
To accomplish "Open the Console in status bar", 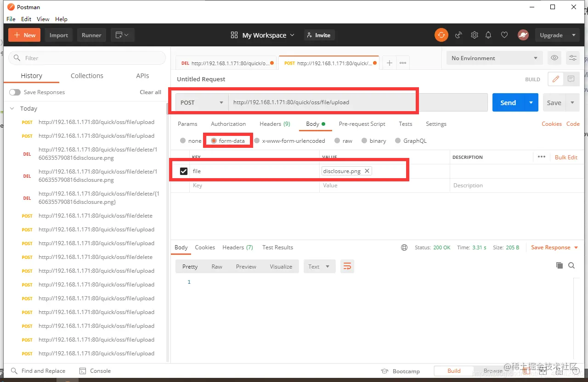I will tap(95, 371).
